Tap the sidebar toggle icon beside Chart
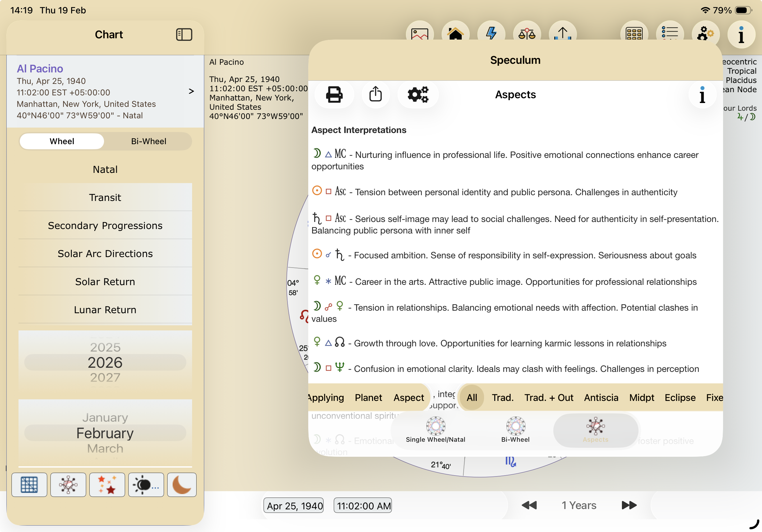The image size is (762, 532). (x=184, y=34)
